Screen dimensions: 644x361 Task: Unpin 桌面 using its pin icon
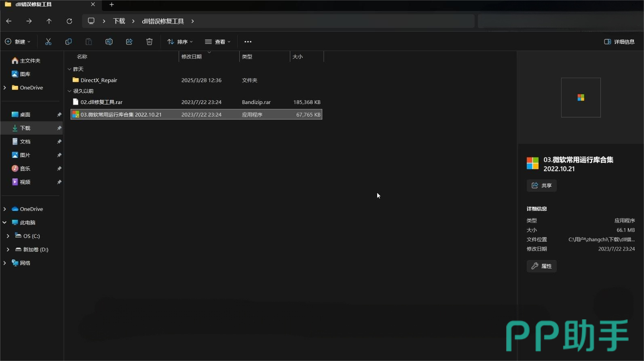click(x=59, y=115)
